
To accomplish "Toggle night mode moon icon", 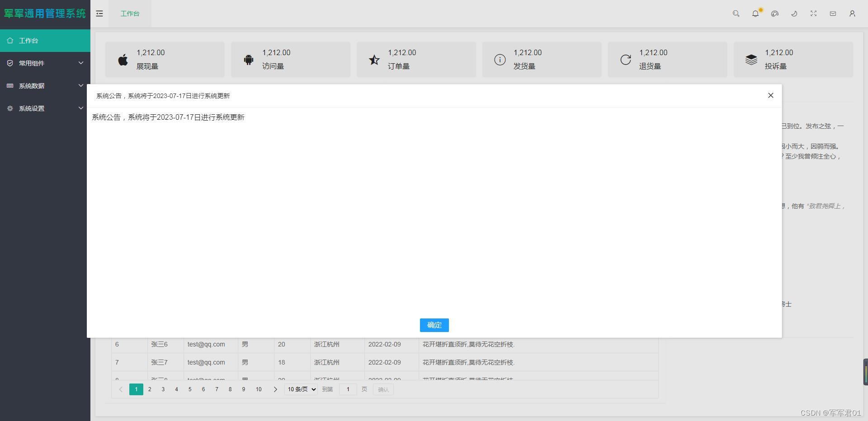I will 794,14.
